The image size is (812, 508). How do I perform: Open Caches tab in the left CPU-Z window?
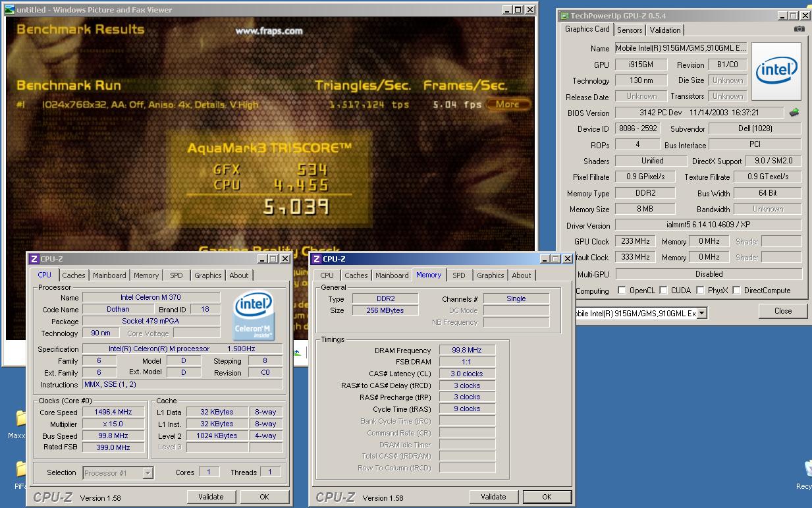click(74, 275)
